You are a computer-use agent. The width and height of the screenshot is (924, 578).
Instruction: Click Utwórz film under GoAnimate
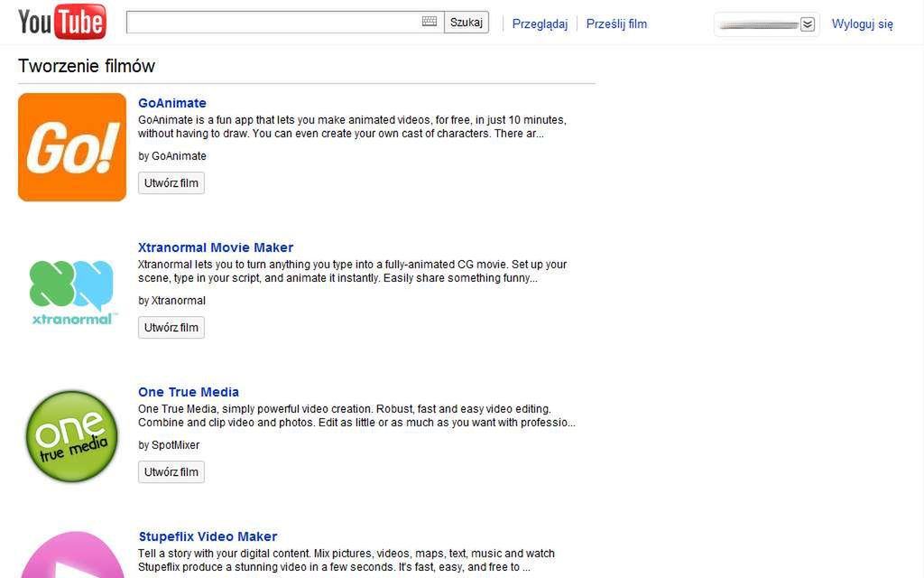171,182
